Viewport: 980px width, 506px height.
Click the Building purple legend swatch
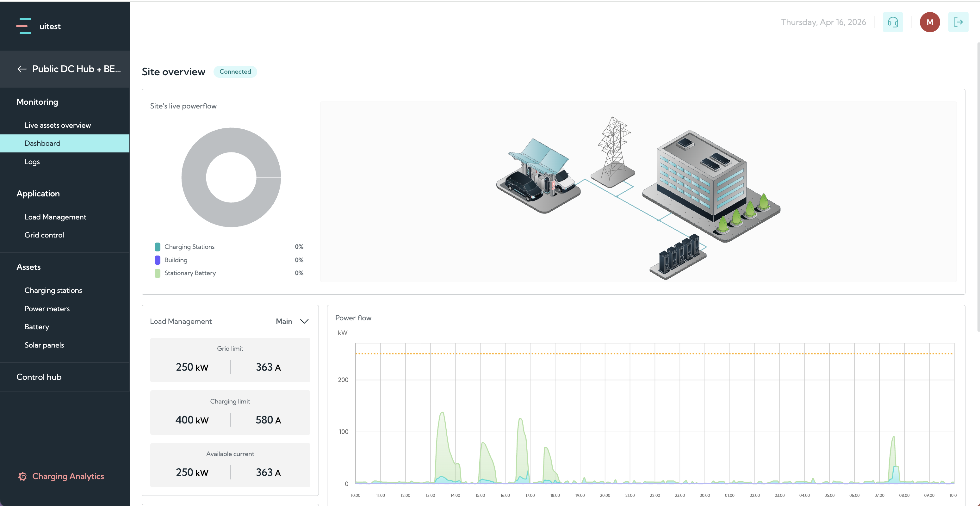click(158, 260)
